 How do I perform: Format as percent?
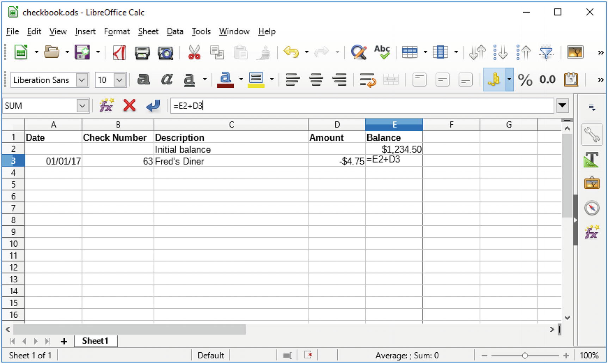tap(525, 80)
